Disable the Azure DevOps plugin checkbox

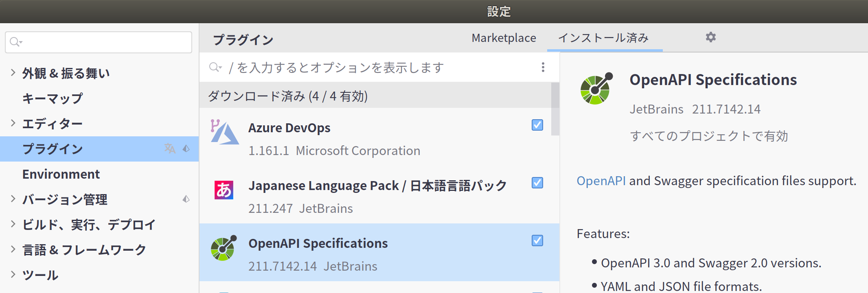pos(537,125)
